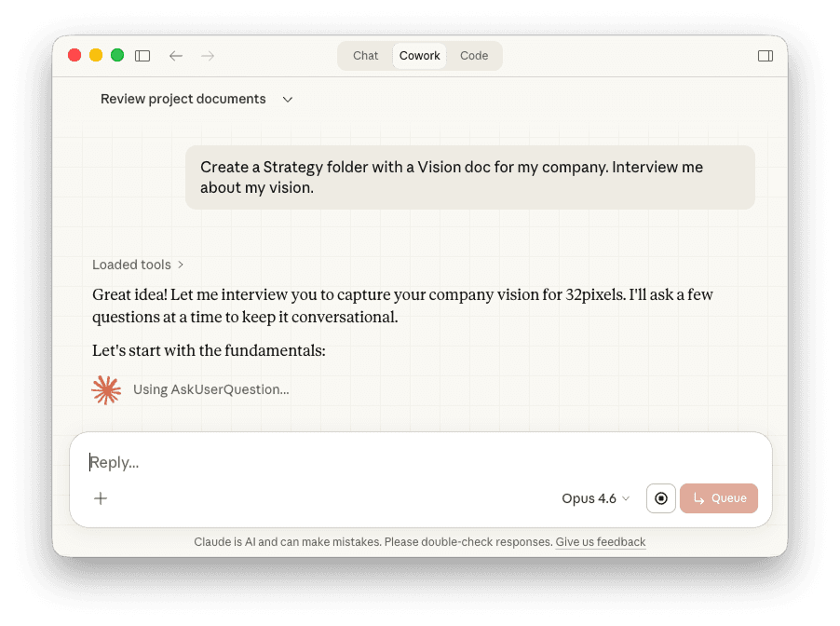Click the plus attachment icon
The image size is (840, 626).
click(x=101, y=498)
